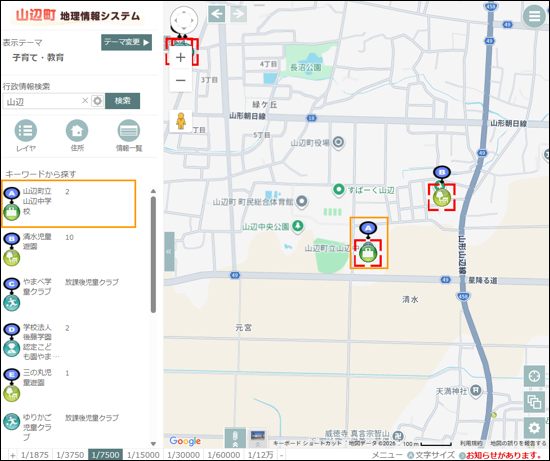
Task: Open search settings gear beside 山辺
Action: pyautogui.click(x=97, y=101)
